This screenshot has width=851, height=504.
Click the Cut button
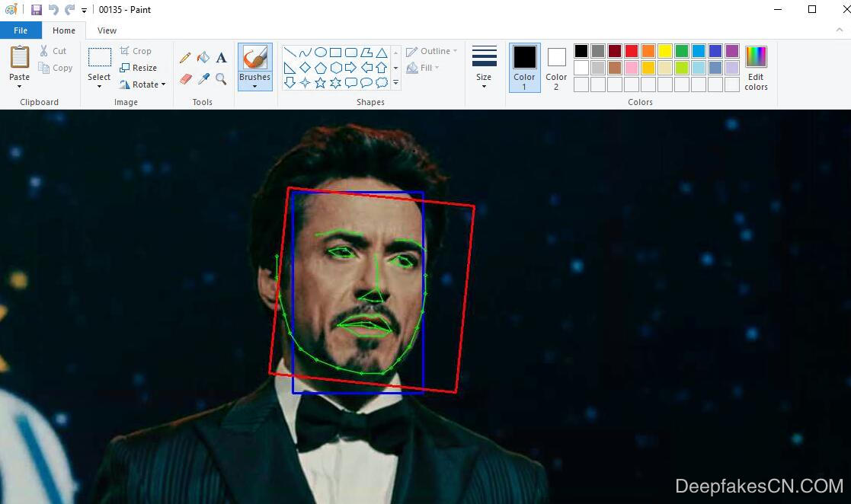coord(53,51)
